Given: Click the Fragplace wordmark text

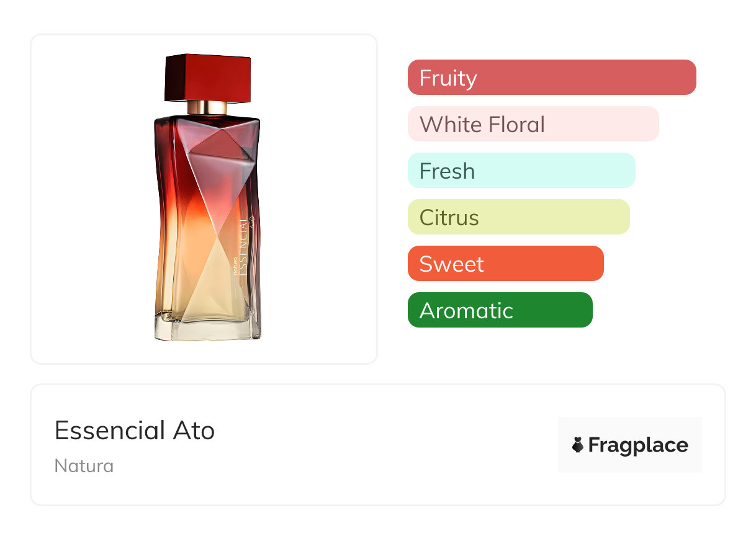Looking at the screenshot, I should pyautogui.click(x=638, y=445).
